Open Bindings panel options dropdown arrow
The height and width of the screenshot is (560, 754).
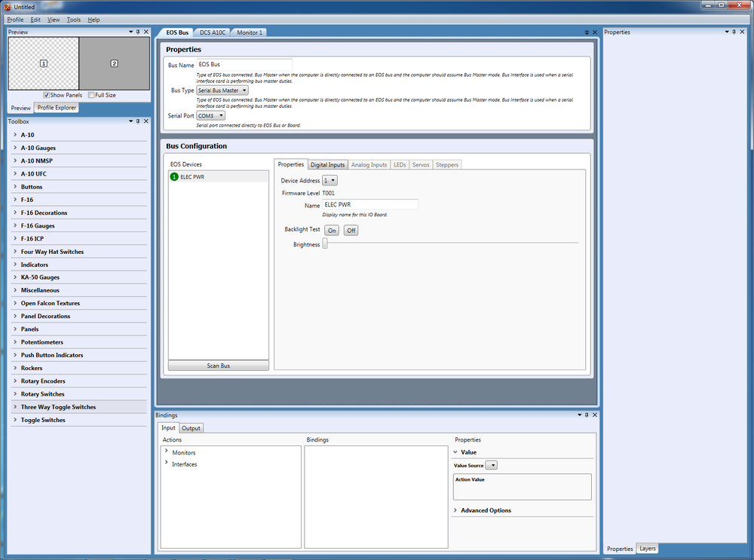579,415
